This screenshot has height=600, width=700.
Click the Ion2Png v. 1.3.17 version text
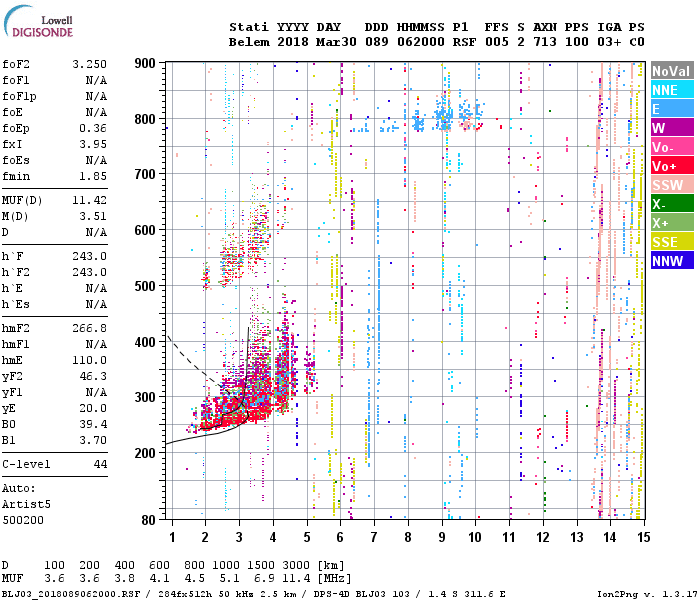pyautogui.click(x=647, y=594)
